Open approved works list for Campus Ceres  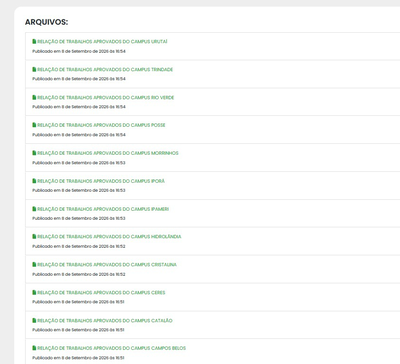pyautogui.click(x=101, y=293)
